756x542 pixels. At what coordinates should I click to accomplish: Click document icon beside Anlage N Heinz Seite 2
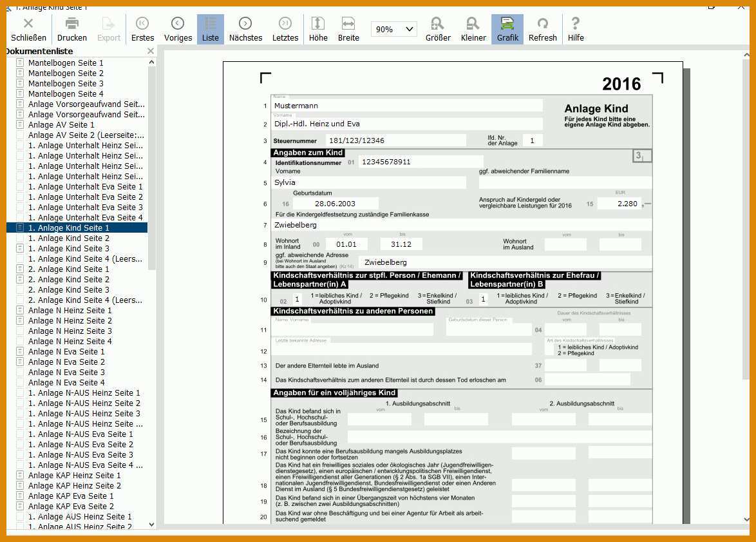point(20,321)
